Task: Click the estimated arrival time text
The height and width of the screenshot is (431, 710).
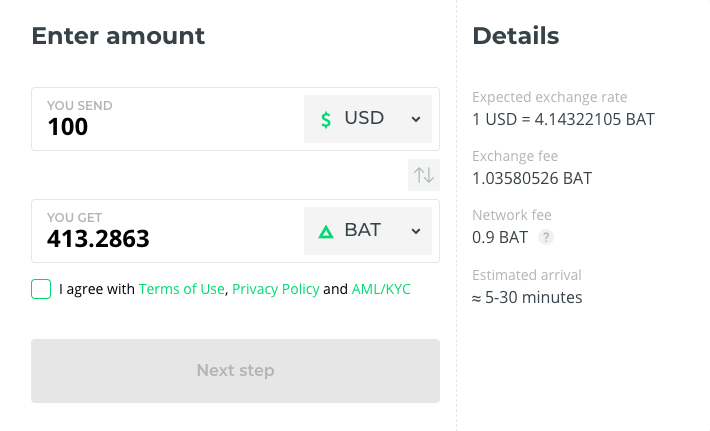Action: [527, 297]
